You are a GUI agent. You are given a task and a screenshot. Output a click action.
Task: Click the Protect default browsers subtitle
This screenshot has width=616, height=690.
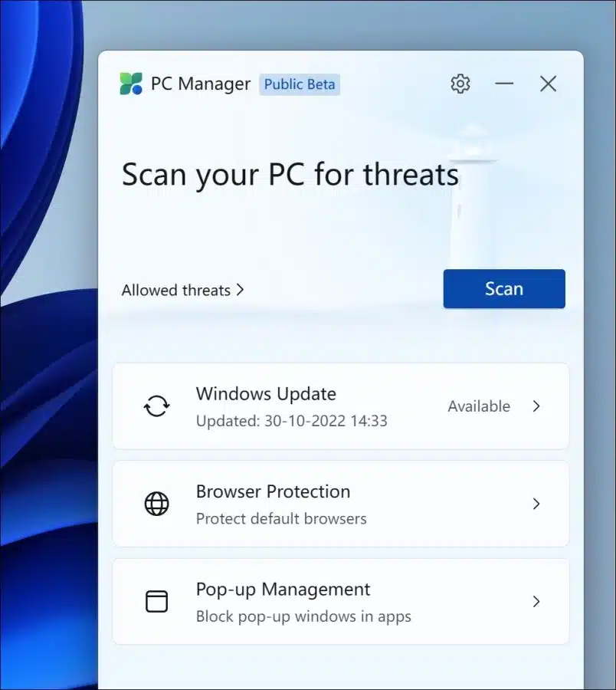[x=281, y=518]
